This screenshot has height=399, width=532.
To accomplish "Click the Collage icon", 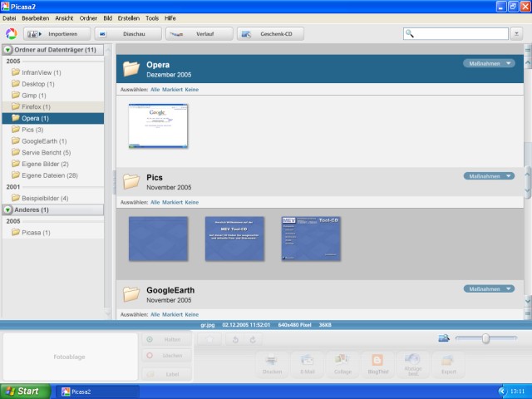I will click(x=342, y=365).
